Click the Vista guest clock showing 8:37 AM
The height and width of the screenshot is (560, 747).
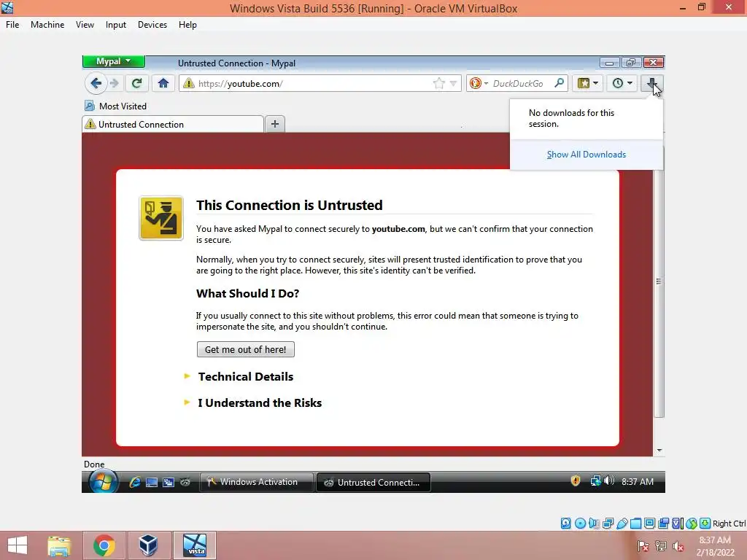pos(638,481)
